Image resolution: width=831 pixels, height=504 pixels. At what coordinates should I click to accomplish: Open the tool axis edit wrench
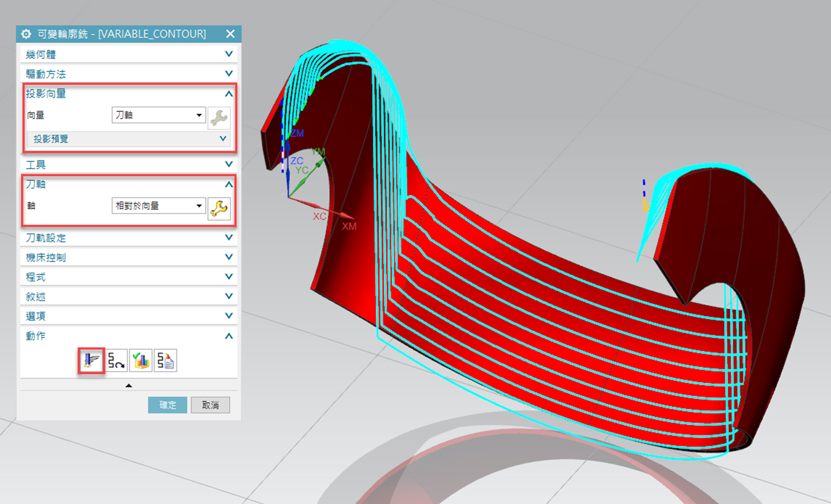[x=219, y=209]
